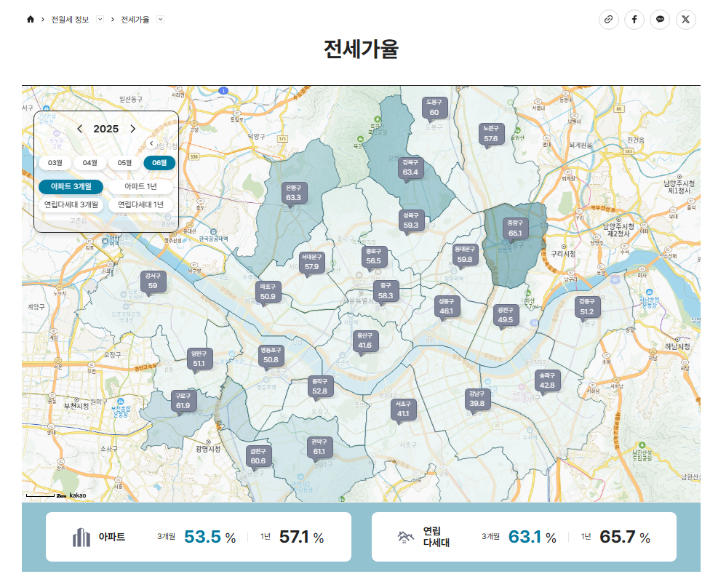Share this page on X

point(686,19)
